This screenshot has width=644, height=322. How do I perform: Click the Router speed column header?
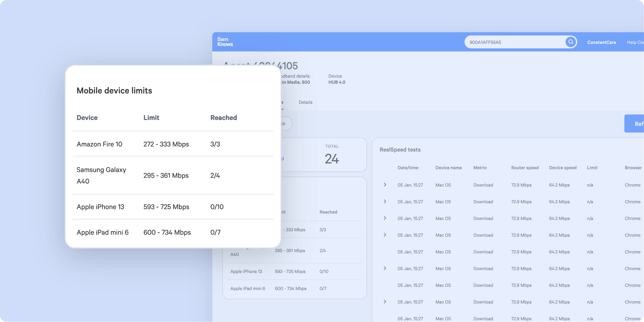[x=525, y=168]
